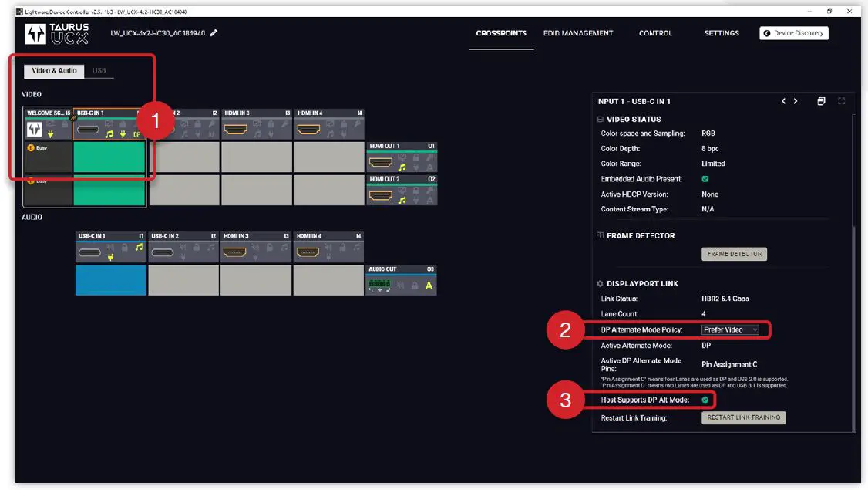Collapse the Video Status section

(600, 119)
